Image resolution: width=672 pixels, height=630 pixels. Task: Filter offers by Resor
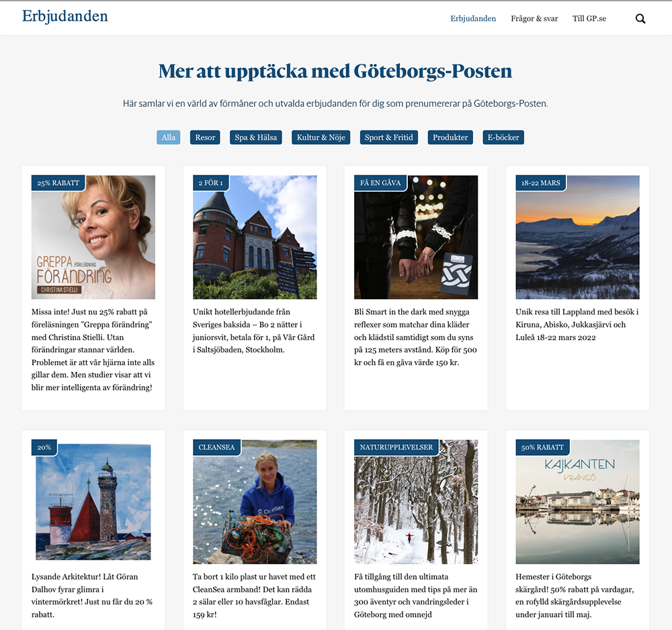point(205,137)
